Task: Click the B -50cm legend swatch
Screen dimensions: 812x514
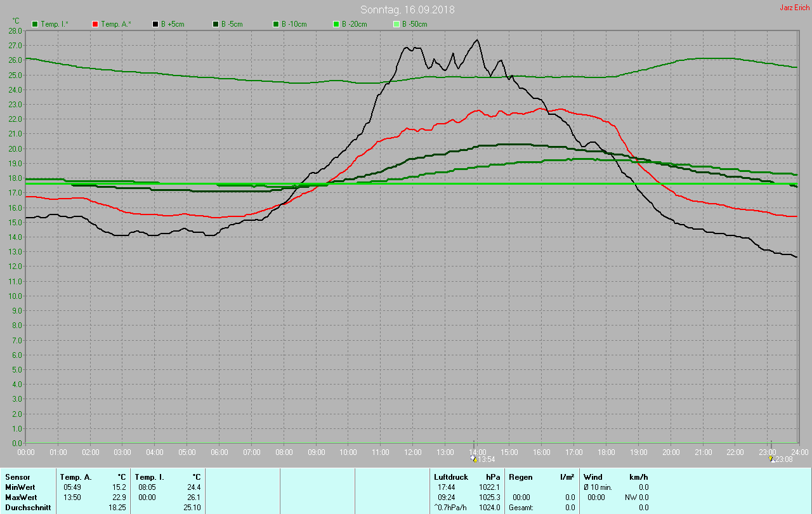Action: [396, 24]
